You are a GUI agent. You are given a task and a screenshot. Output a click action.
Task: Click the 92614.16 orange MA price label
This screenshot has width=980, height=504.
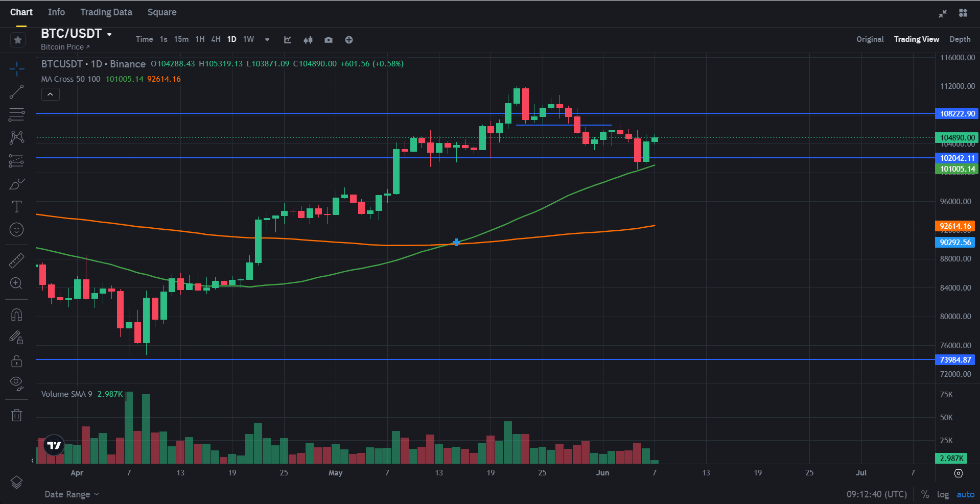(x=955, y=226)
